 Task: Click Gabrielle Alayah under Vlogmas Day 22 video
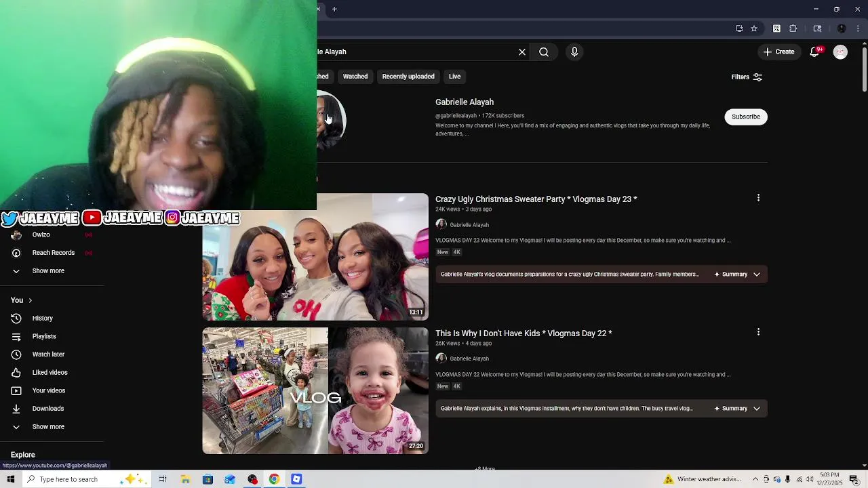[469, 359]
